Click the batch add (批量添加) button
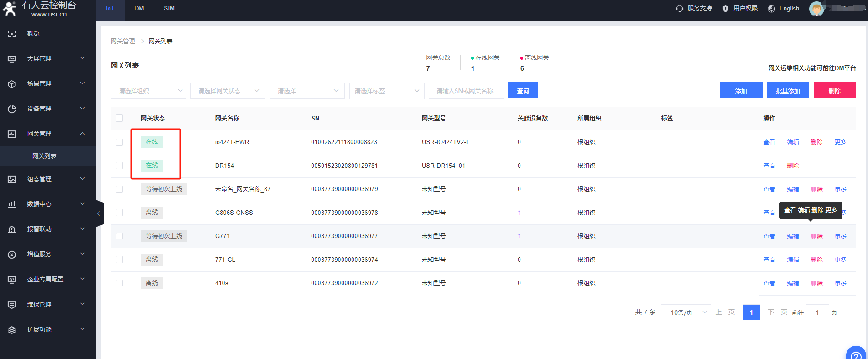Viewport: 868px width, 359px height. pyautogui.click(x=788, y=90)
